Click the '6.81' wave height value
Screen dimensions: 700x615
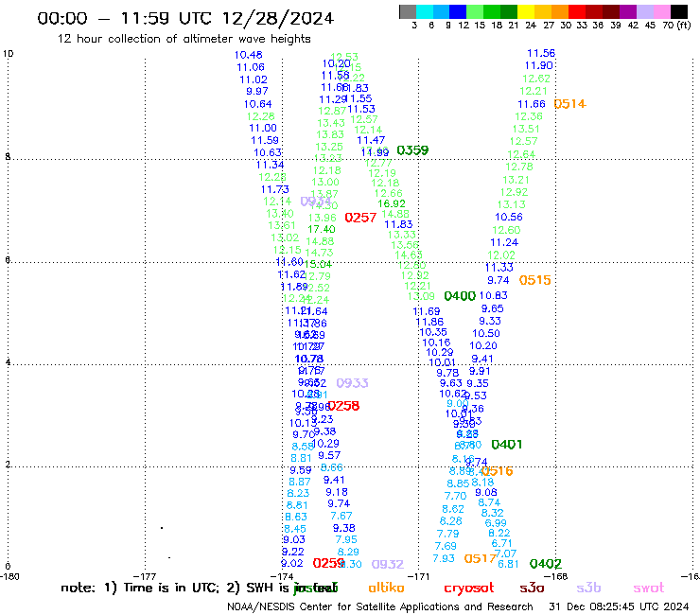click(508, 564)
